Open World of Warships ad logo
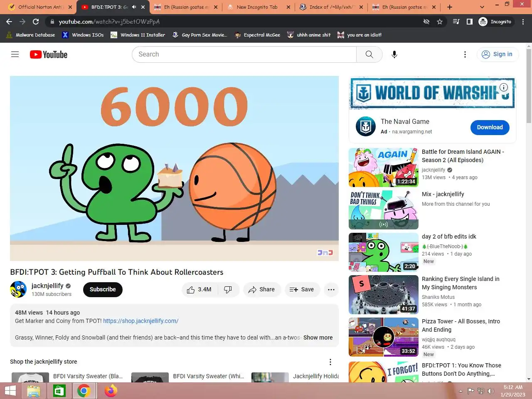The image size is (532, 399). click(x=366, y=126)
